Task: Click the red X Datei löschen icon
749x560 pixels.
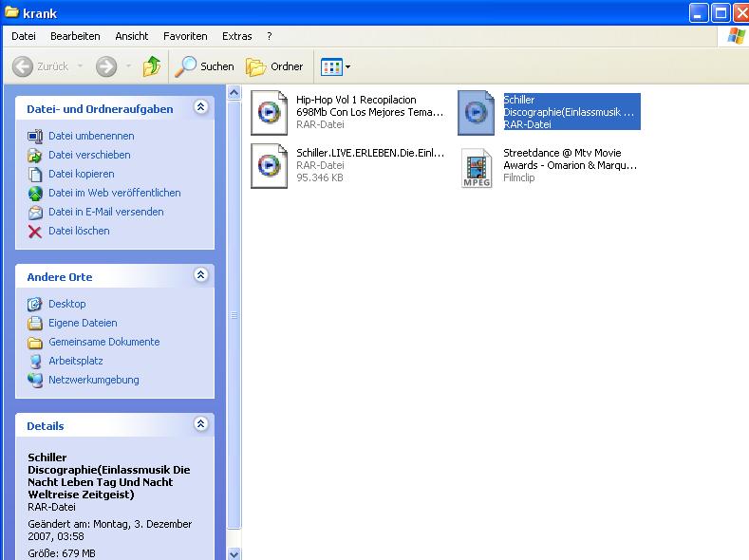Action: click(x=35, y=232)
